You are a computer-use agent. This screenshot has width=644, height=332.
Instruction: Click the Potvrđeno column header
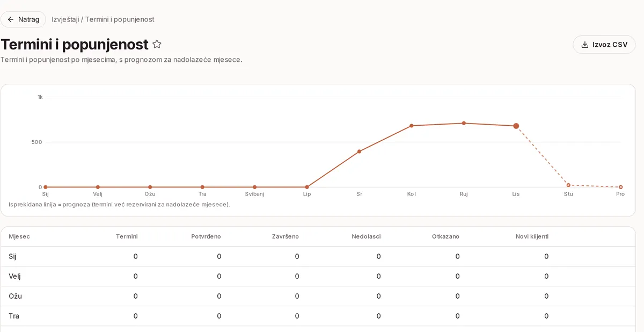click(206, 236)
